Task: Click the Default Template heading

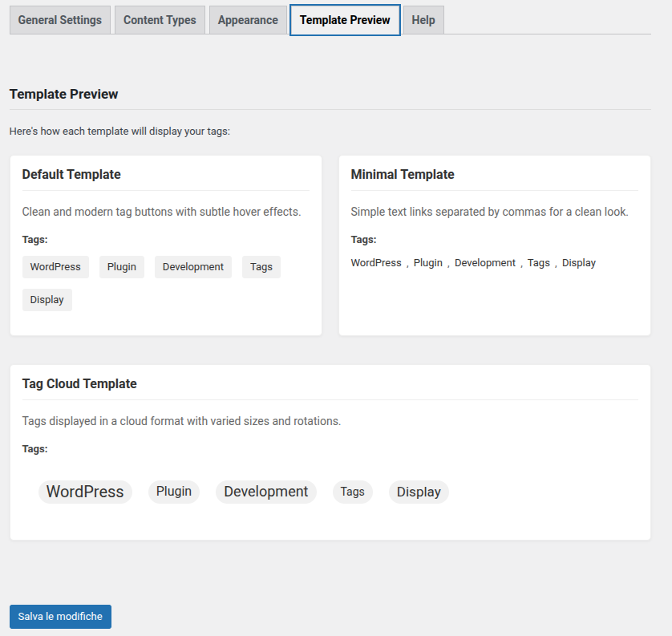Action: coord(71,174)
